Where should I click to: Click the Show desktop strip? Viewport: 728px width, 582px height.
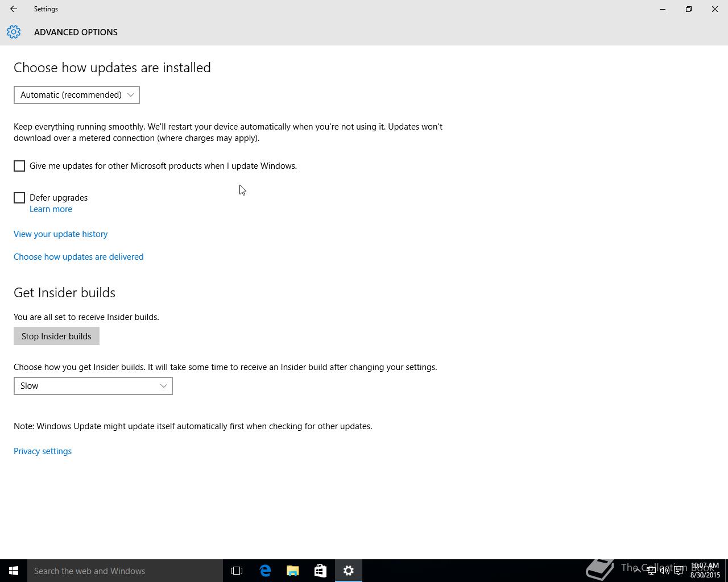tap(726, 571)
